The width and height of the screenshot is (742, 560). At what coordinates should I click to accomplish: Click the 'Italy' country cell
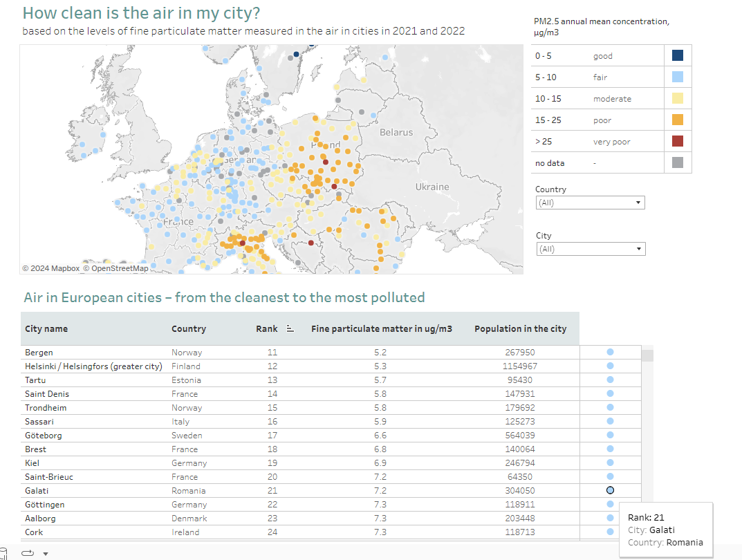180,422
